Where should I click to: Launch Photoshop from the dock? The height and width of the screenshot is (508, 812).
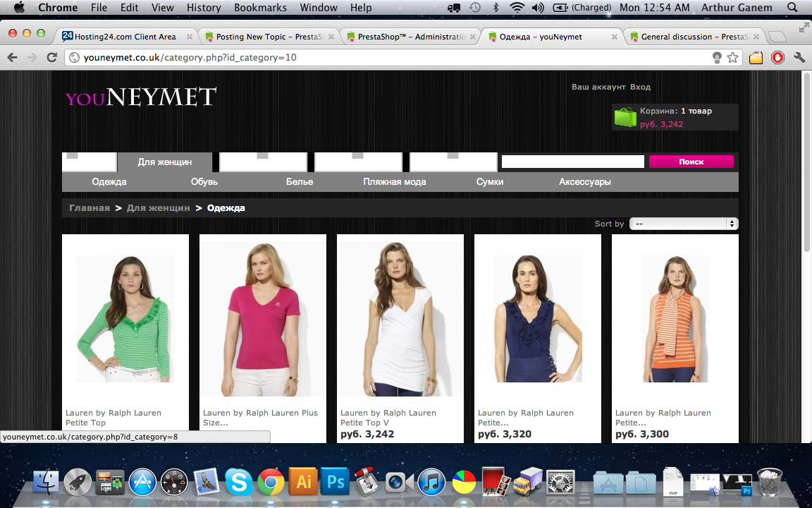pos(335,483)
